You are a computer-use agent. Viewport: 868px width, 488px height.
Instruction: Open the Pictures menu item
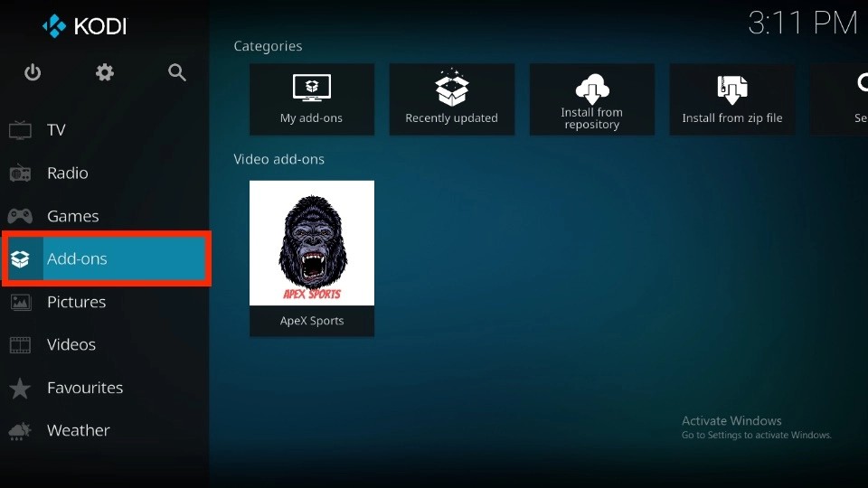[x=105, y=302]
